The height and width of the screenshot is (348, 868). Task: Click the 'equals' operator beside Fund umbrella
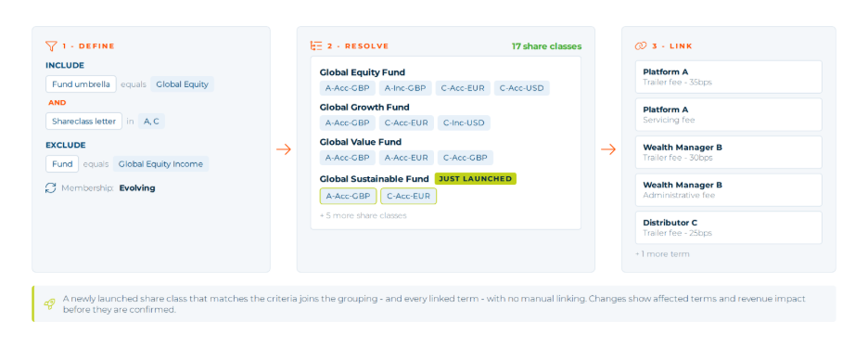click(134, 84)
